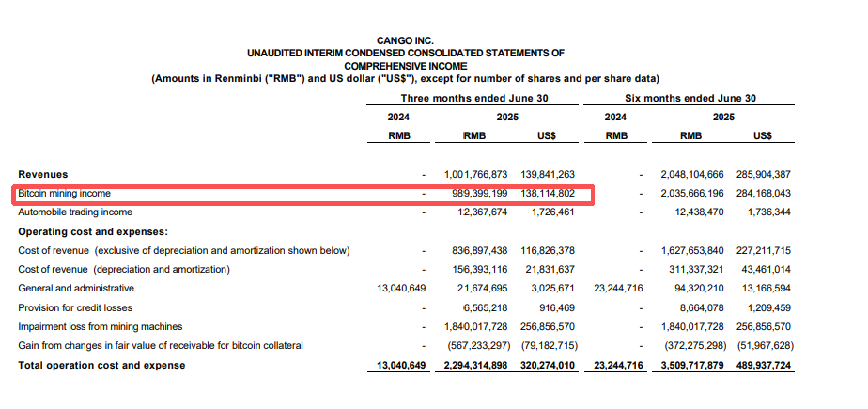Viewport: 868px width, 409px height.
Task: Select 'Six months ended June 30' header
Action: click(x=690, y=98)
